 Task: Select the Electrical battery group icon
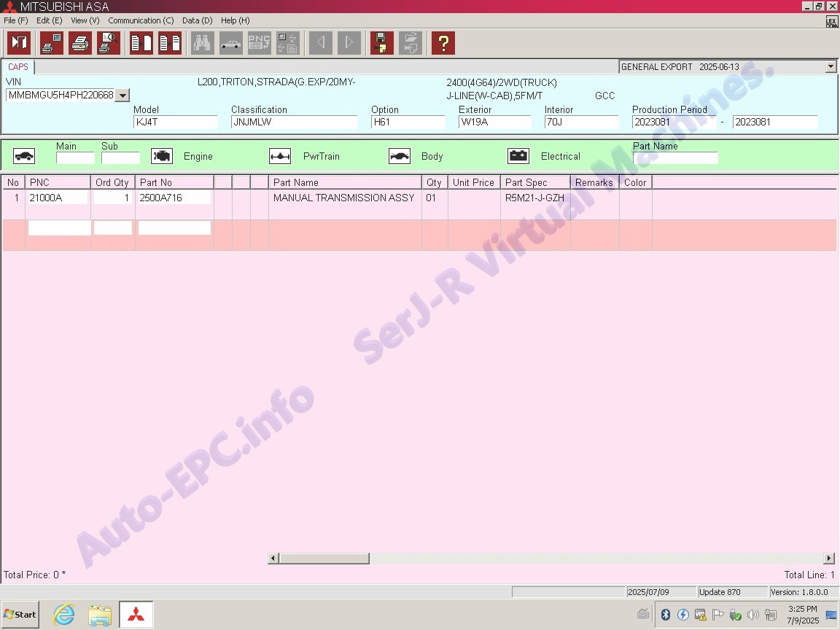coord(518,156)
